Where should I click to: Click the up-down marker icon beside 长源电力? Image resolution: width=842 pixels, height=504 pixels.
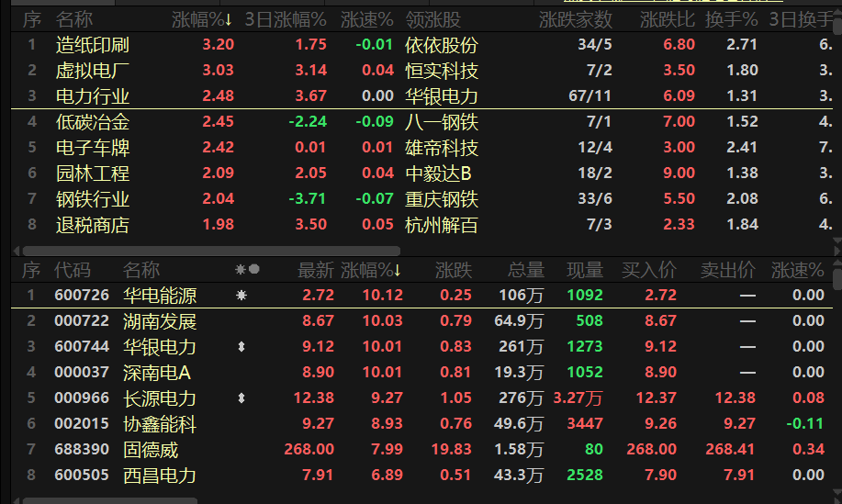(241, 398)
